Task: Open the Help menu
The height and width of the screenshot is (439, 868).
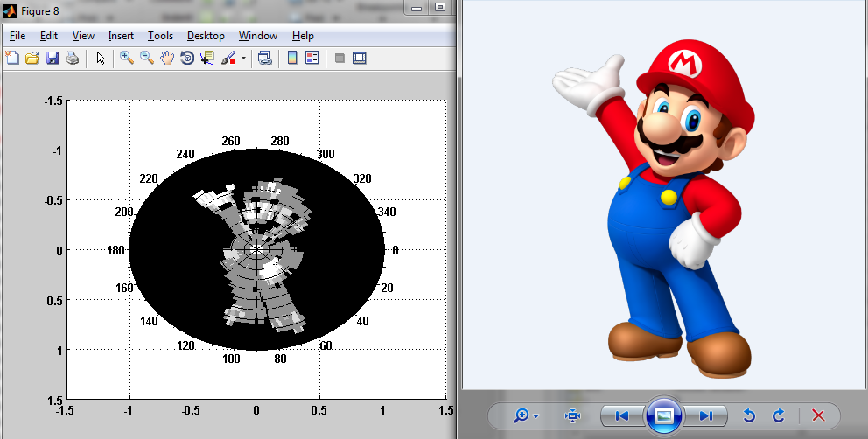Action: click(303, 36)
